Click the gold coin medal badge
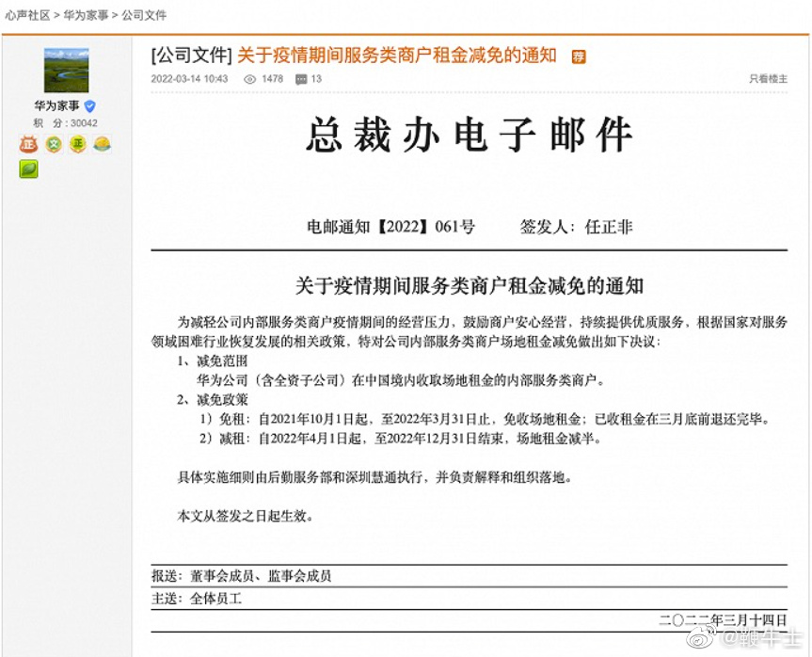Image resolution: width=812 pixels, height=657 pixels. 102,143
